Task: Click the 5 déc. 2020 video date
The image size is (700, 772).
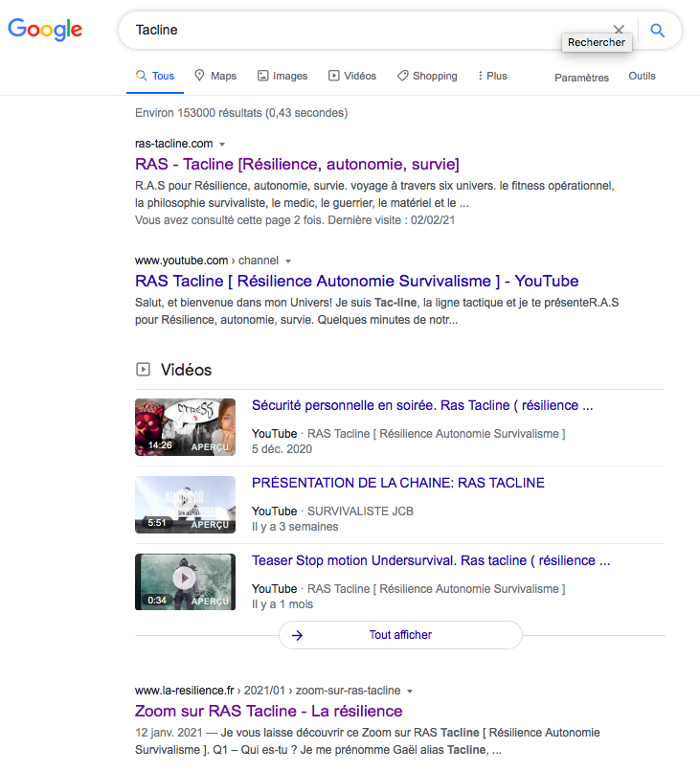Action: 282,449
